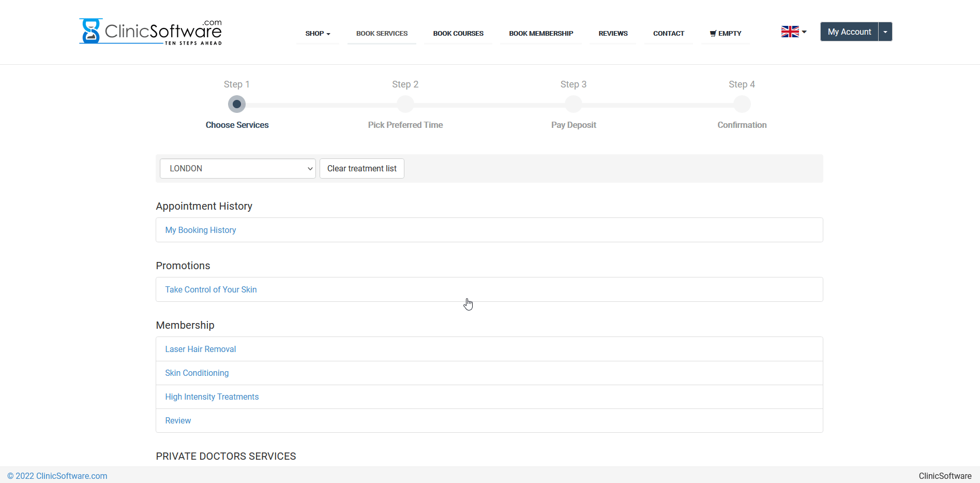The image size is (980, 483).
Task: Open the UK flag language selector
Action: [x=793, y=32]
